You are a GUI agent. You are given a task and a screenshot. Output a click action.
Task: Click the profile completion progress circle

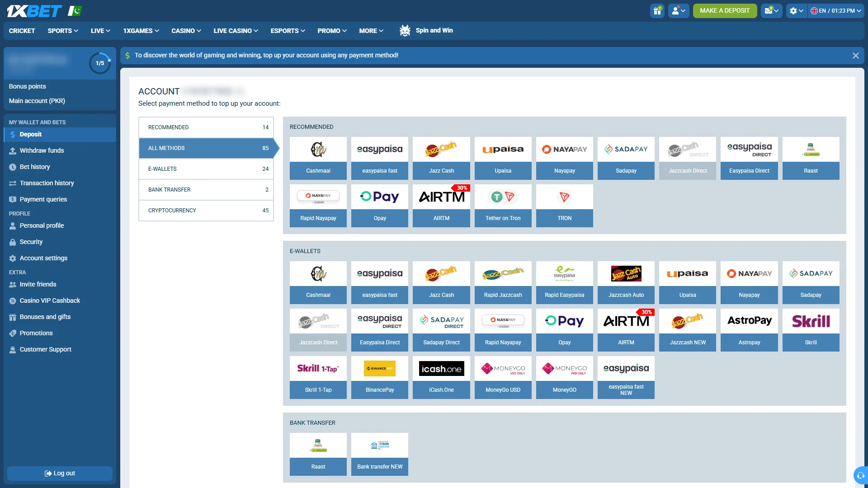click(100, 63)
